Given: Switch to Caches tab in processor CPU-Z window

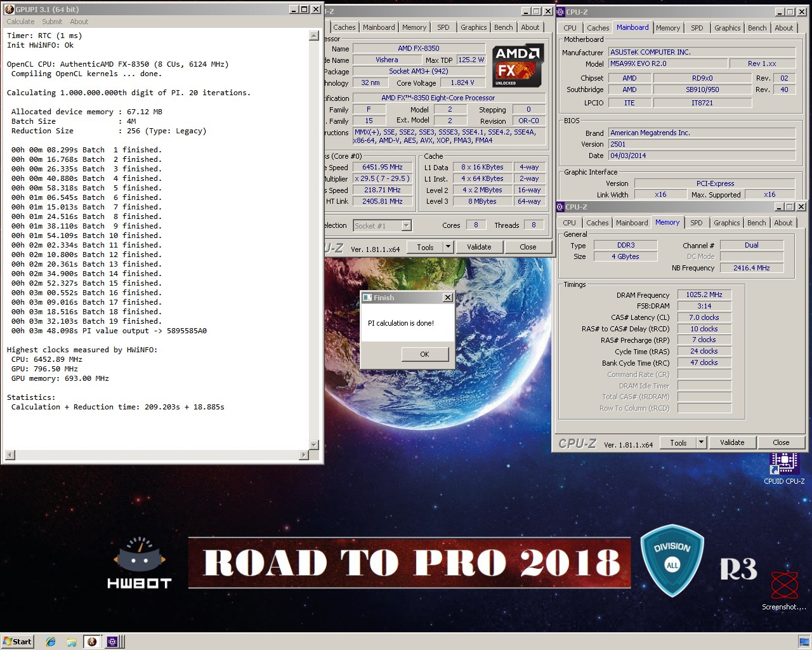Looking at the screenshot, I should [344, 27].
